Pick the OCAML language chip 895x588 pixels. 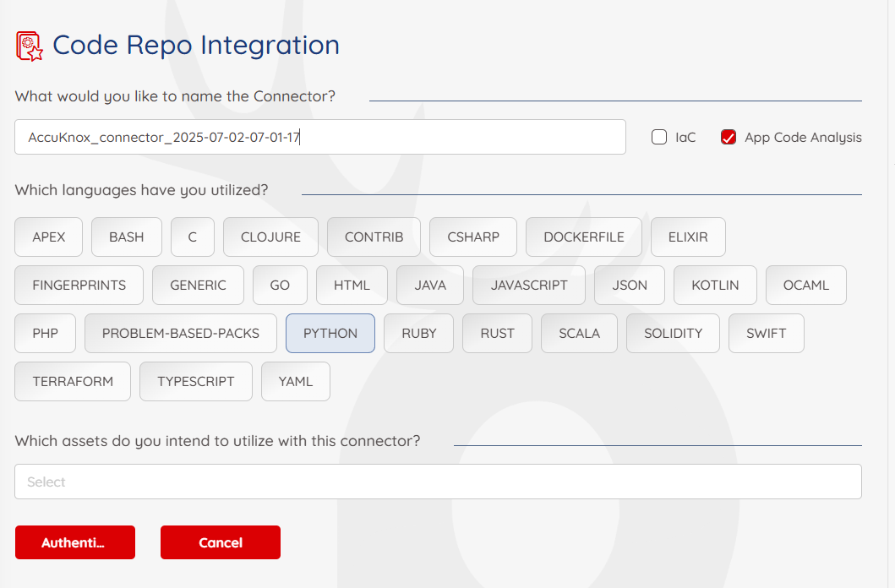point(806,286)
